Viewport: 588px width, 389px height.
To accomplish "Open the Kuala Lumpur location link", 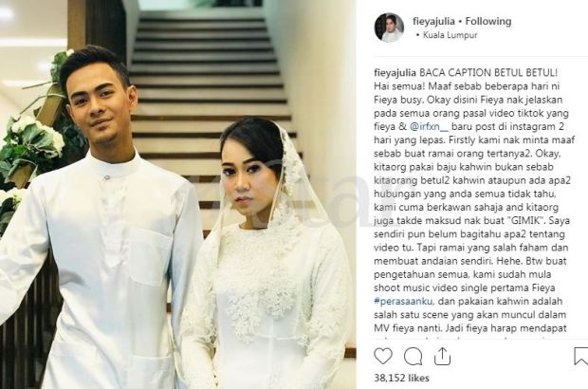I will point(450,35).
